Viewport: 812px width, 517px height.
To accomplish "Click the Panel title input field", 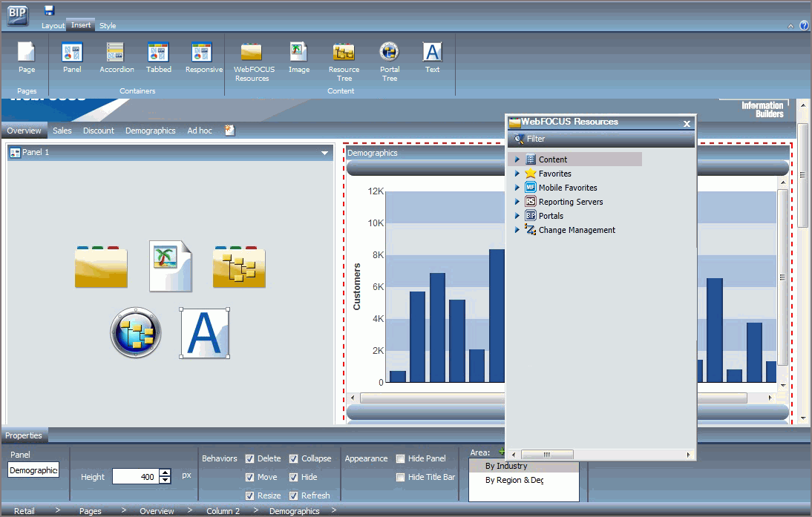I will 33,470.
